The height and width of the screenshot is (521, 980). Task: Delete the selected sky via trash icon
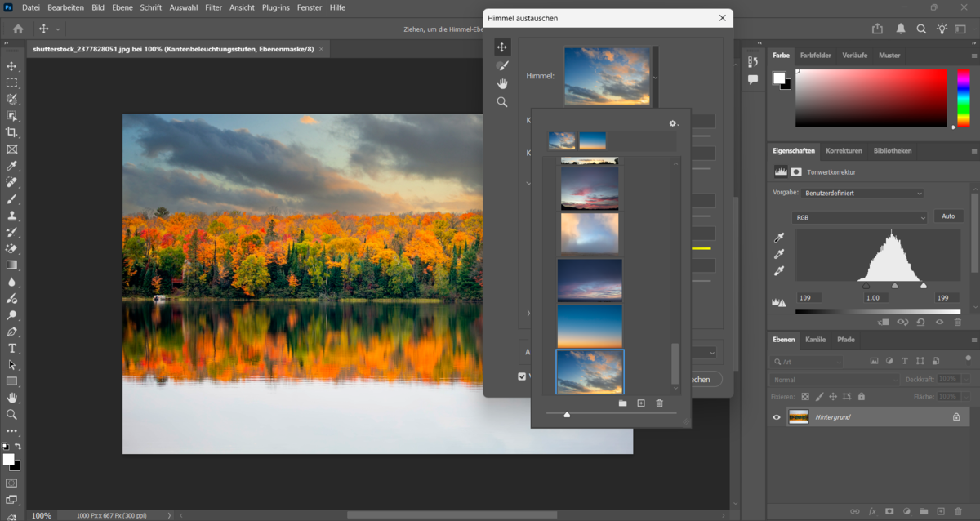click(658, 403)
